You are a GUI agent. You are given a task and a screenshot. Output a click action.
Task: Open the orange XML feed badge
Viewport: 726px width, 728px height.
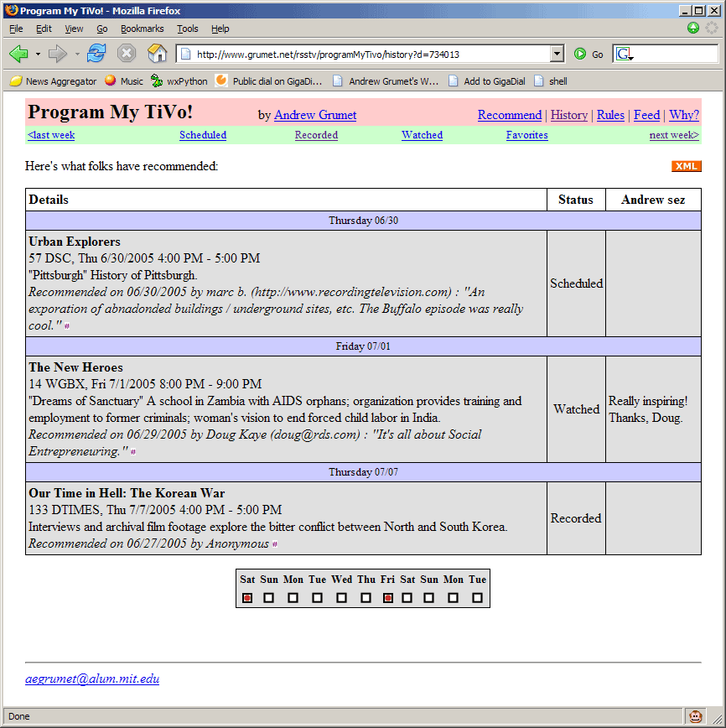pos(686,166)
